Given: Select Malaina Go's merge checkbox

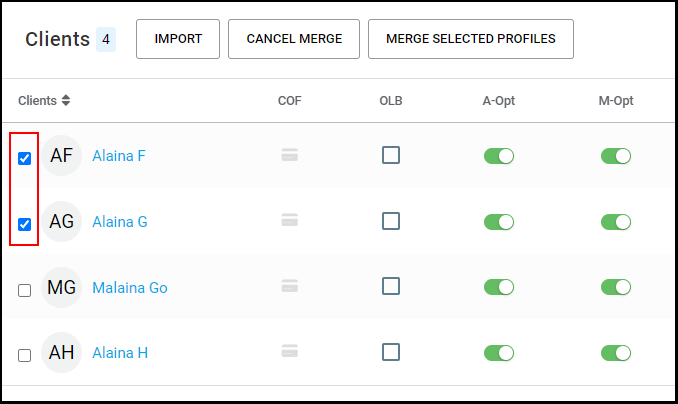Looking at the screenshot, I should point(25,290).
